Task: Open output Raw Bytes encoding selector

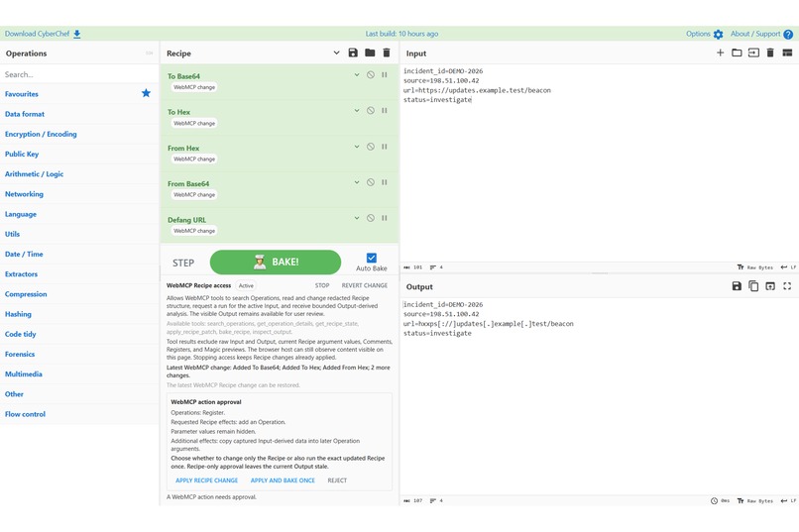Action: click(x=755, y=501)
